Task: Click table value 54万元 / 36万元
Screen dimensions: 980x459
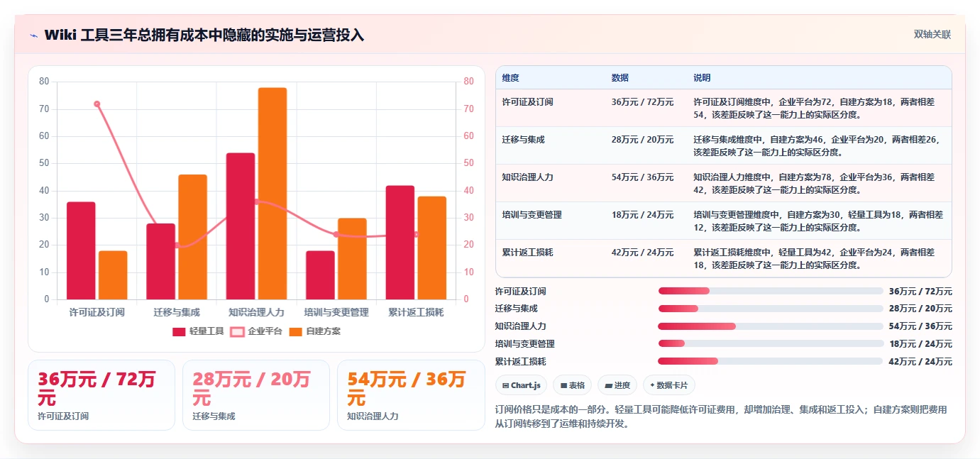Action: (642, 177)
